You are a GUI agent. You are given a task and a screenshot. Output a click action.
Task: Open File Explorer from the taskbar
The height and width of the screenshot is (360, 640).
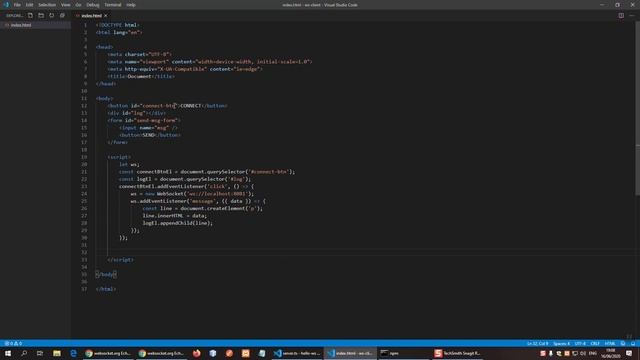coord(57,353)
